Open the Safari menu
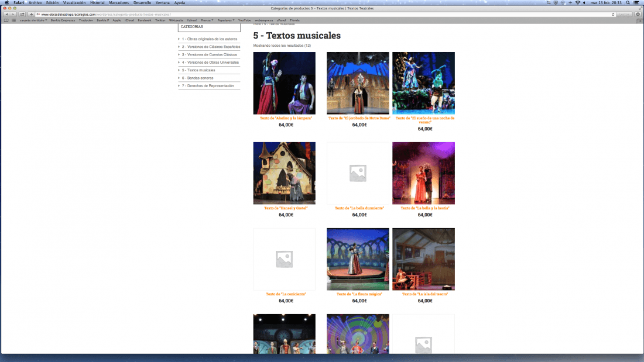 pyautogui.click(x=19, y=2)
